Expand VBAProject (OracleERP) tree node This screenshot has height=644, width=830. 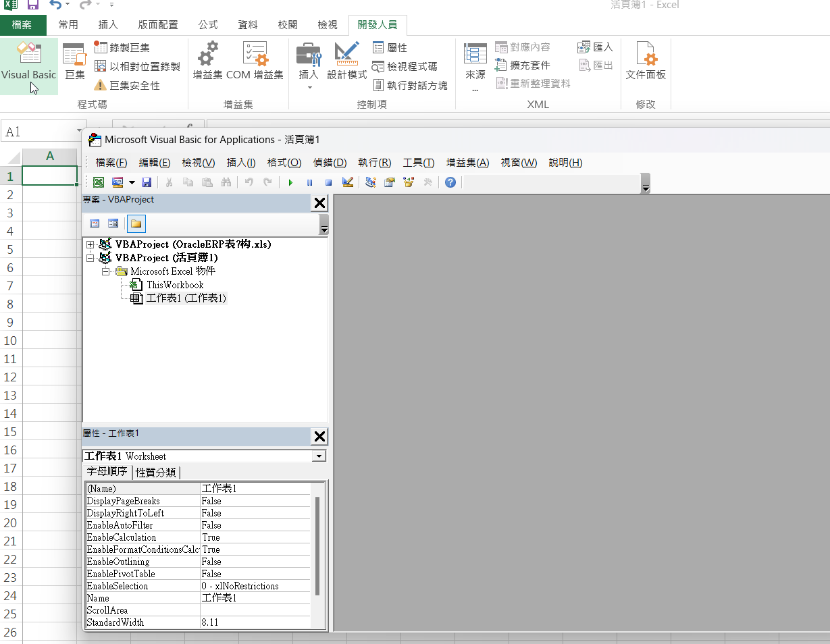tap(90, 244)
